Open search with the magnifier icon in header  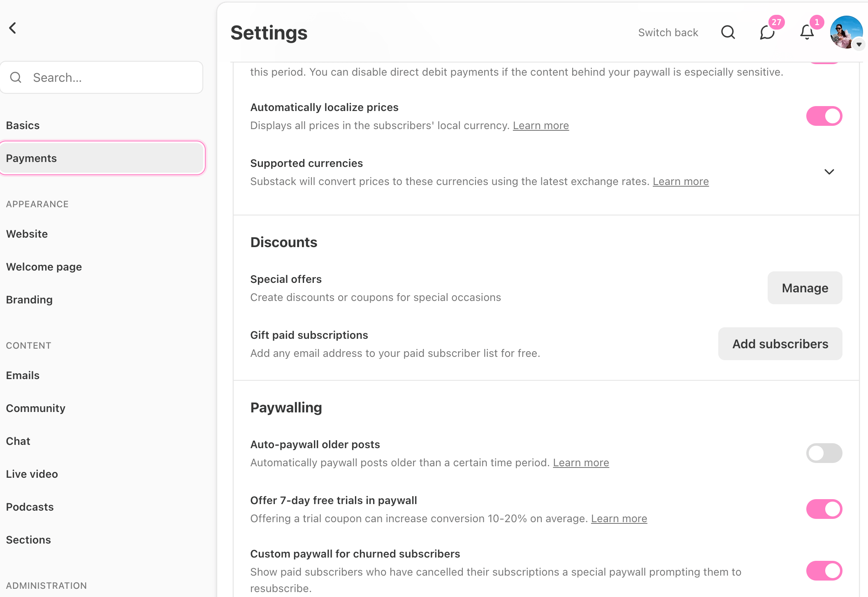(x=728, y=32)
